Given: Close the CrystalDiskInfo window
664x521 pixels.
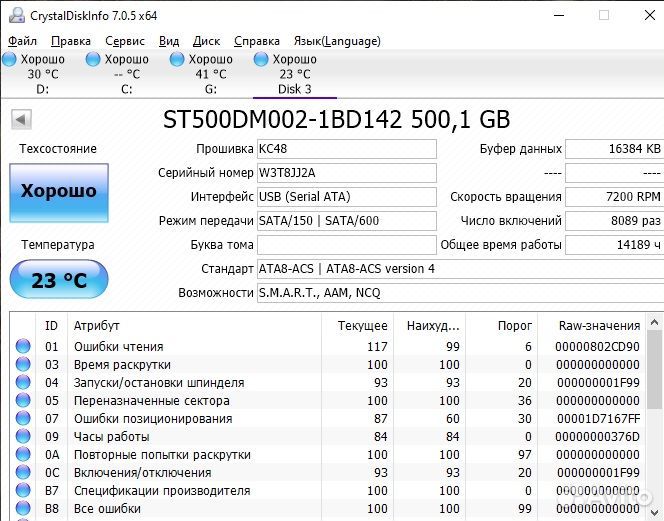Looking at the screenshot, I should [650, 16].
